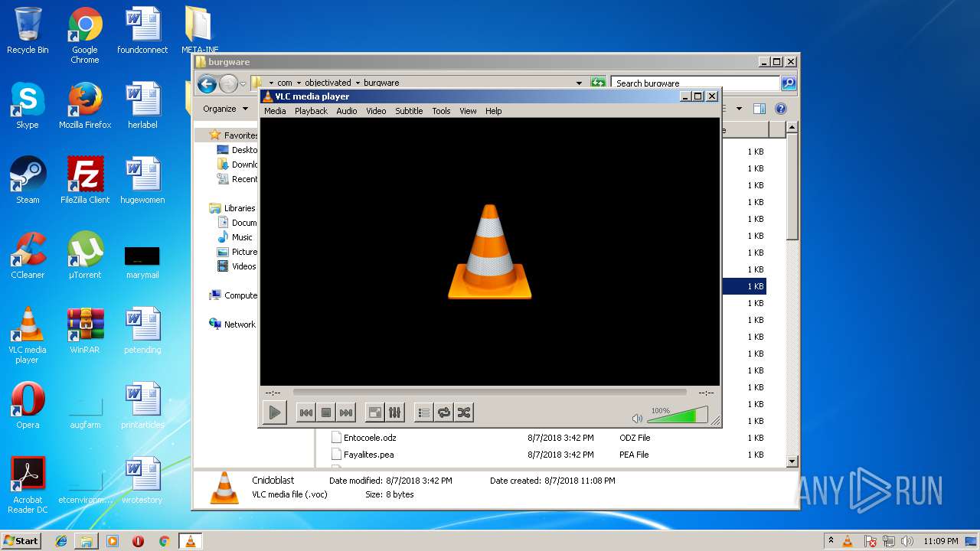Stop playback in VLC

(x=326, y=412)
